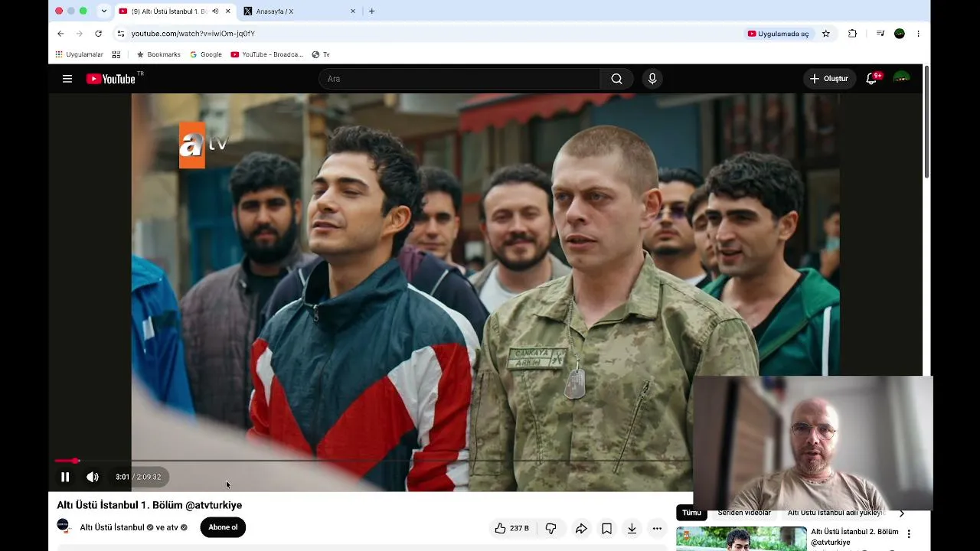Click the Oluştur create button
Viewport: 980px width, 551px height.
coord(829,79)
